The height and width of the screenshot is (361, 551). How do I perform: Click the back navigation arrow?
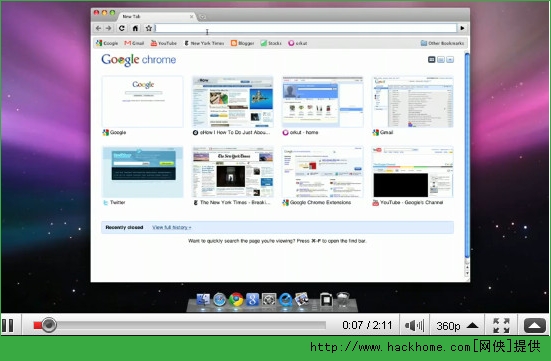click(98, 28)
